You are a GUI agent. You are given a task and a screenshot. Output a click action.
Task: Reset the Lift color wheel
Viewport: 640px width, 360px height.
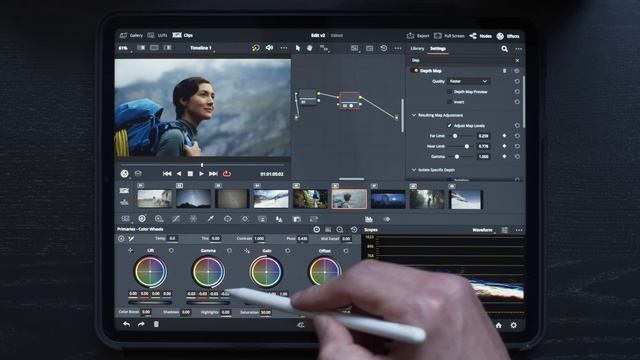click(x=171, y=251)
